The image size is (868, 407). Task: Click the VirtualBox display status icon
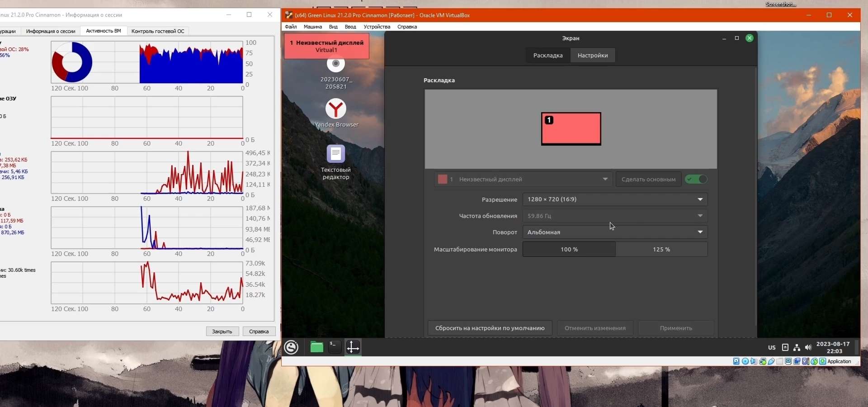click(x=788, y=361)
